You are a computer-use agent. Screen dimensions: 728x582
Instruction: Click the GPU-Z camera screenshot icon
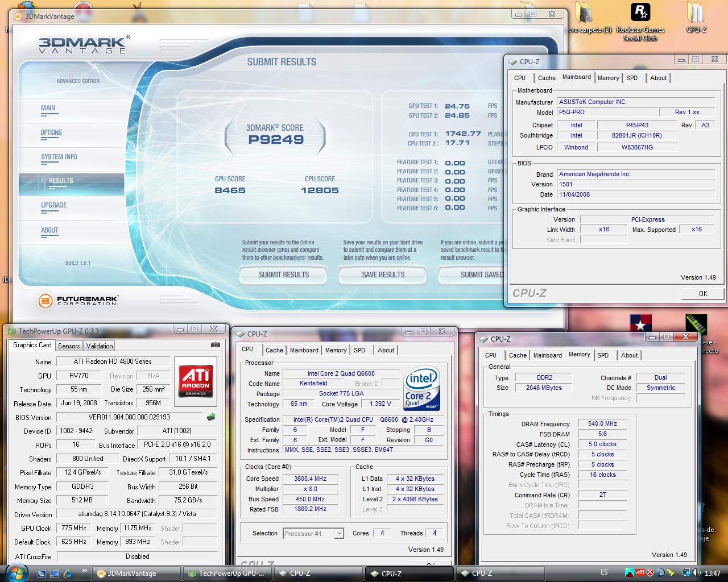215,345
